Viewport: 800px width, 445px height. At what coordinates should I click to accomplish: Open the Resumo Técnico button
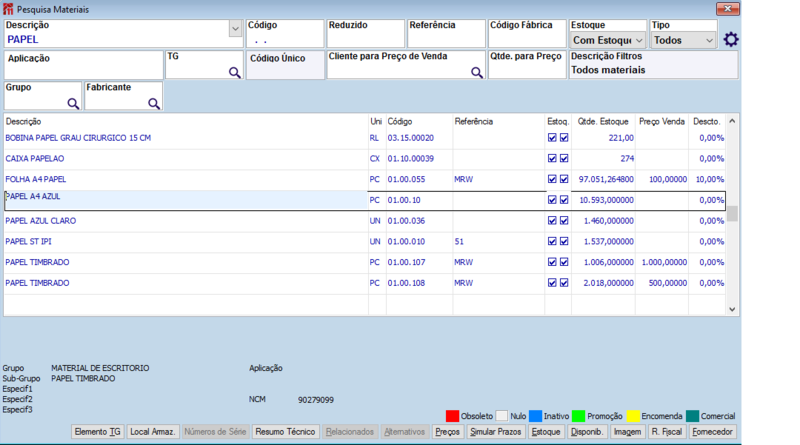tap(285, 432)
